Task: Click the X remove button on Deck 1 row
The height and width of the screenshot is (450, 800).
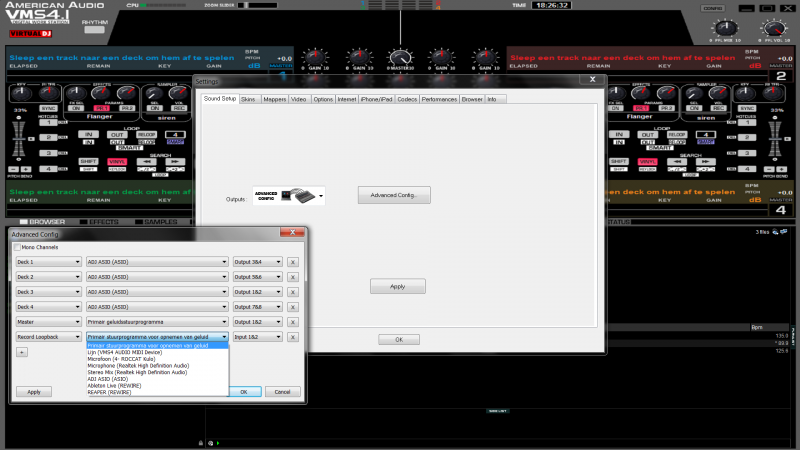Action: [293, 262]
